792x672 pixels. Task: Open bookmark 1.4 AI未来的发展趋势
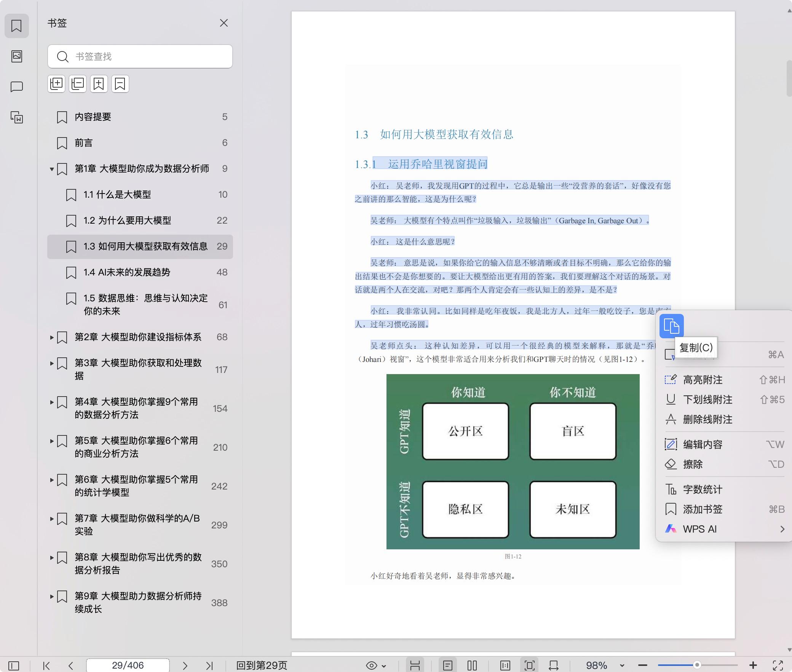[127, 272]
